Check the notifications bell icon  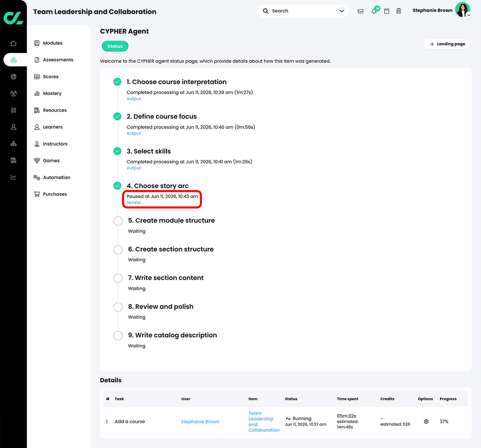click(374, 11)
